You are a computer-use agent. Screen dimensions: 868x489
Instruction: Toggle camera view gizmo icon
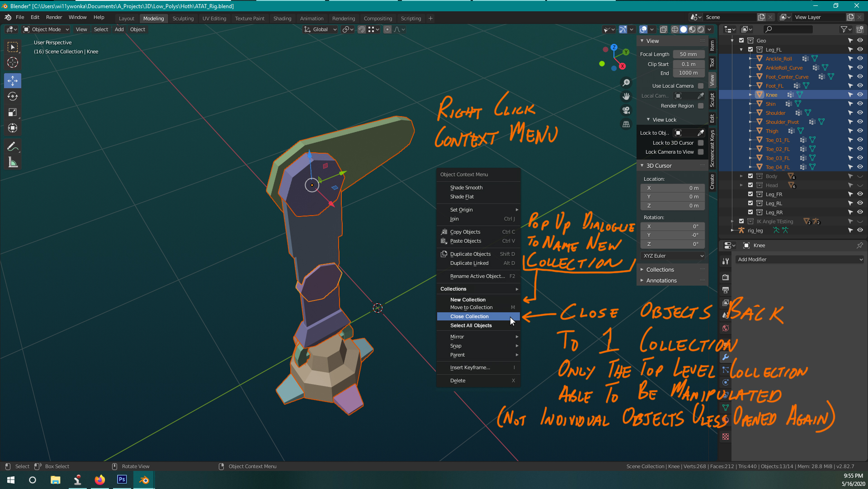626,110
